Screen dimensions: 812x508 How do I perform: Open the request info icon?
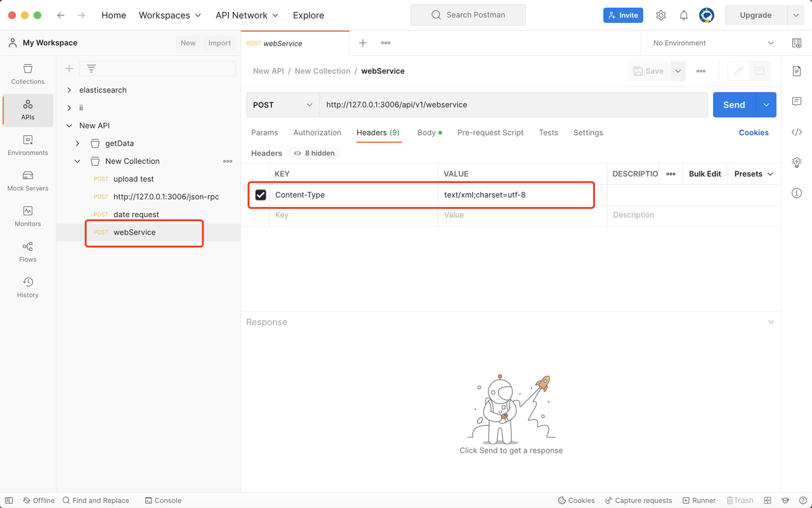[797, 193]
